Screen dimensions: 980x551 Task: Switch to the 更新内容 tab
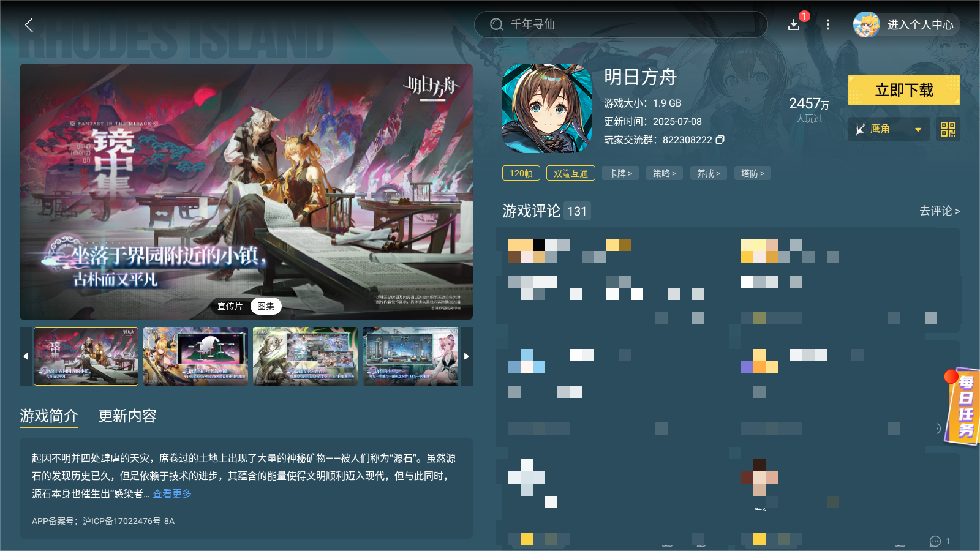pyautogui.click(x=127, y=416)
